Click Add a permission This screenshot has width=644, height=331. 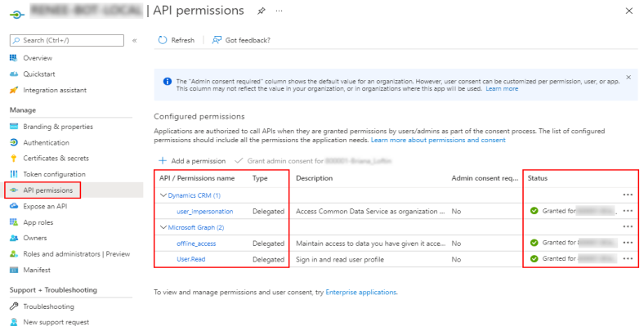point(192,160)
